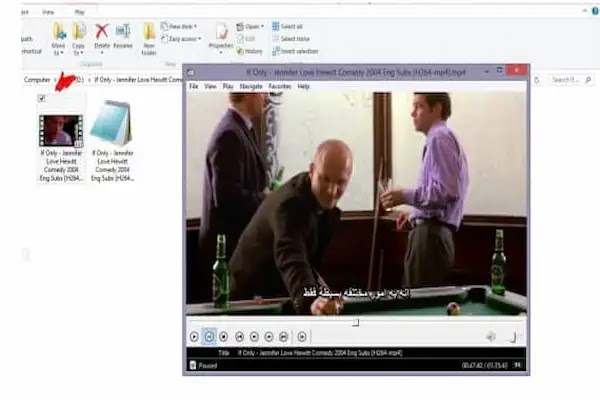Skip to next item in media player

pos(284,336)
